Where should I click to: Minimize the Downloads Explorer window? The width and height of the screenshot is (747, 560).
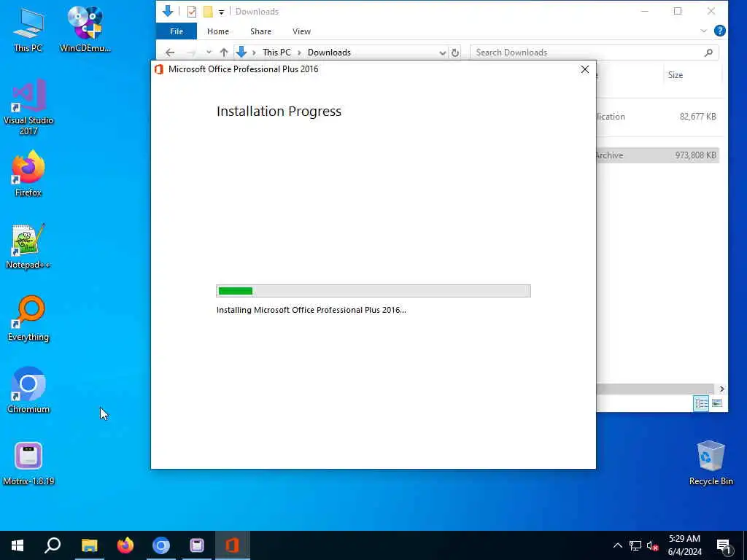(x=645, y=11)
